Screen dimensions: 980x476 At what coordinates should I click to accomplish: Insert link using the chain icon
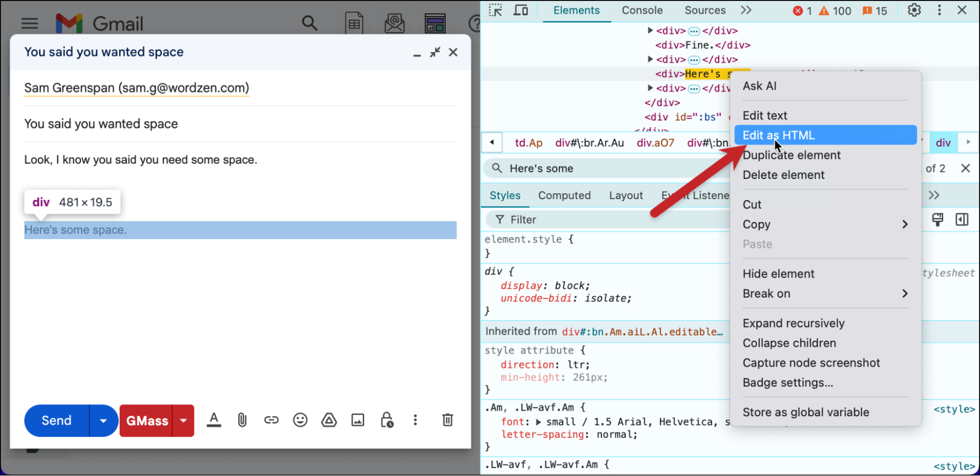271,420
